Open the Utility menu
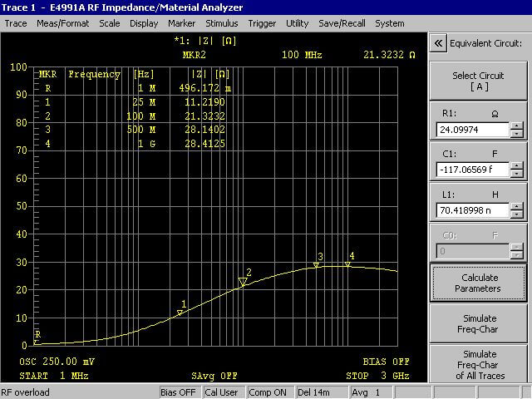Viewport: 532px width, 399px height. point(298,23)
